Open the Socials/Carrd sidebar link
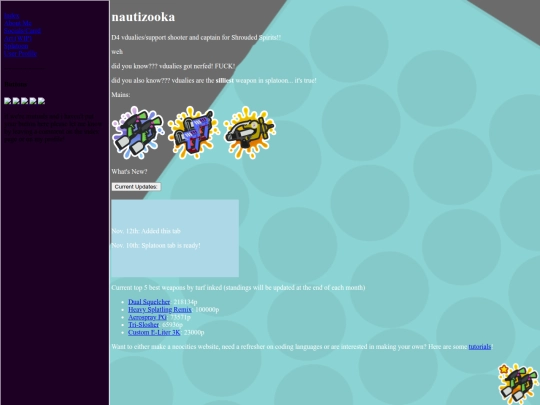The width and height of the screenshot is (540, 405). 23,31
